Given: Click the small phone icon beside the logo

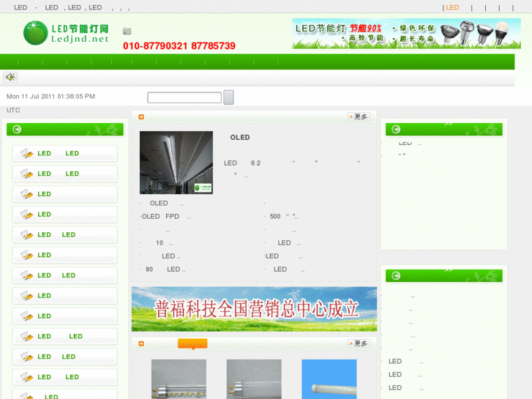Looking at the screenshot, I should tap(127, 31).
